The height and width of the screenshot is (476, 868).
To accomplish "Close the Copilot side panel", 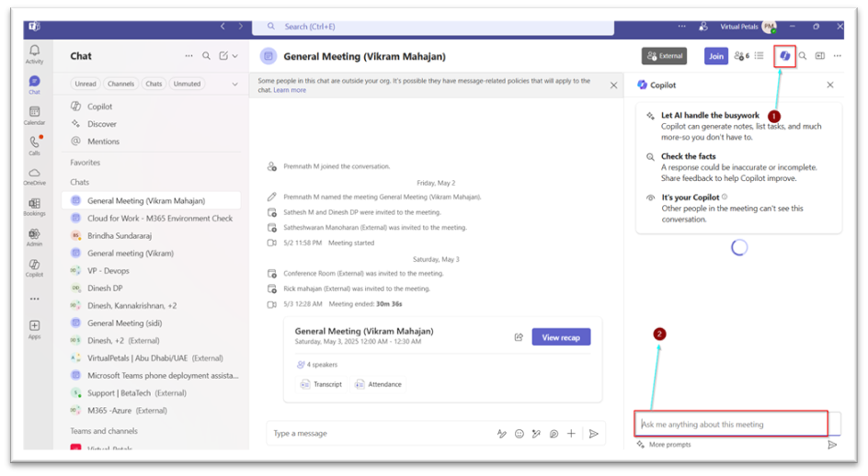I will point(829,85).
